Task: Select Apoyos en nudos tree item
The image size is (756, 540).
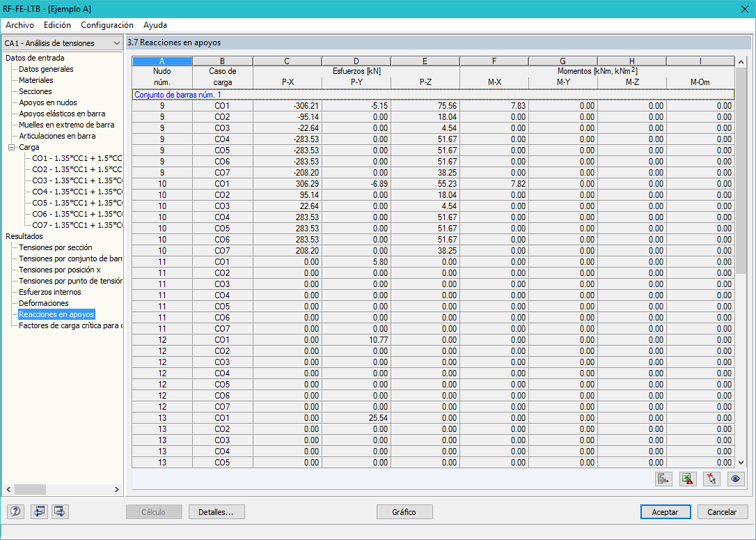Action: 48,102
